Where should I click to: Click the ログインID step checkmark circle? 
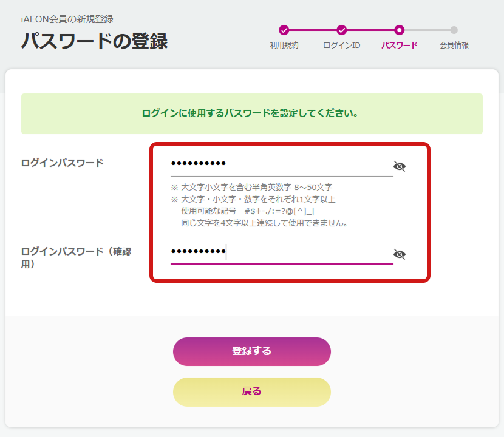(342, 30)
